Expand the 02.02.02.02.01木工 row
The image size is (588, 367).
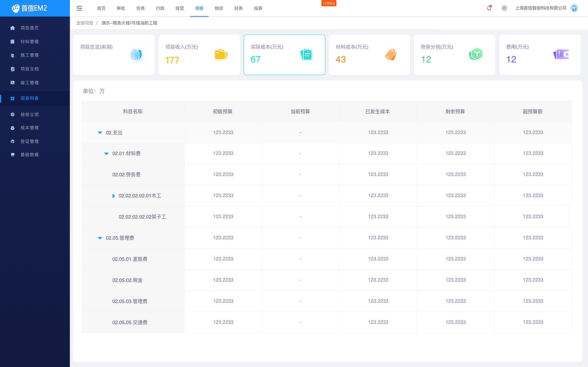click(113, 196)
